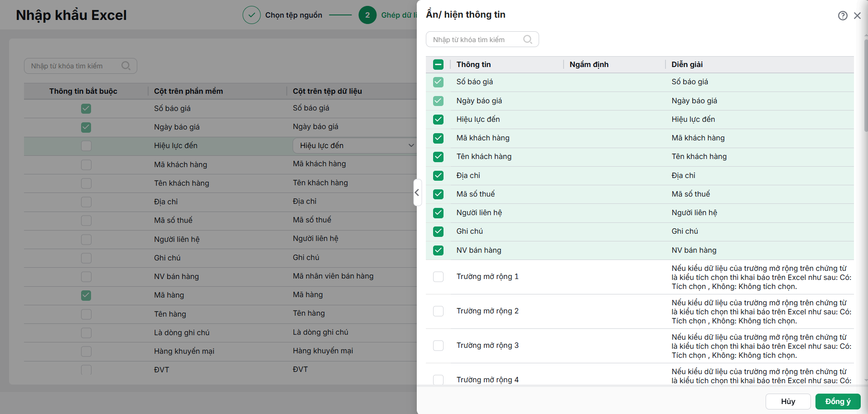Tick required checkbox for Tên hàng in import table
This screenshot has height=414, width=868.
point(86,314)
